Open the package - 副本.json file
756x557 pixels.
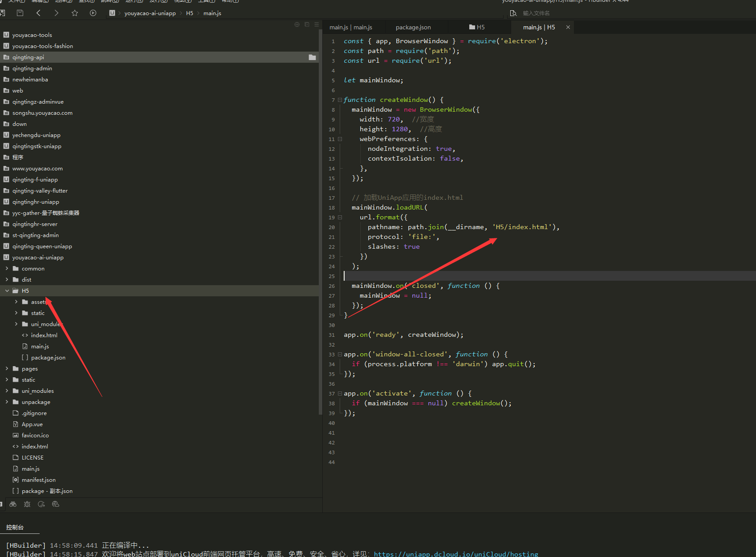click(47, 491)
